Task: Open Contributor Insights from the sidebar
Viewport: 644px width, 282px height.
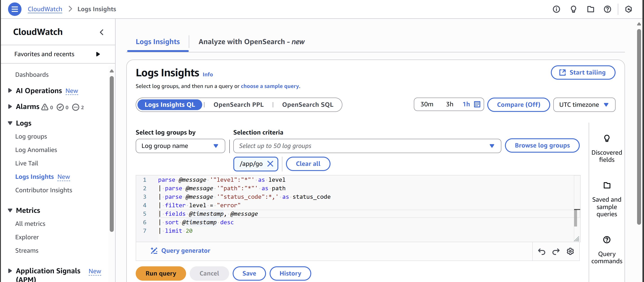Action: [43, 190]
